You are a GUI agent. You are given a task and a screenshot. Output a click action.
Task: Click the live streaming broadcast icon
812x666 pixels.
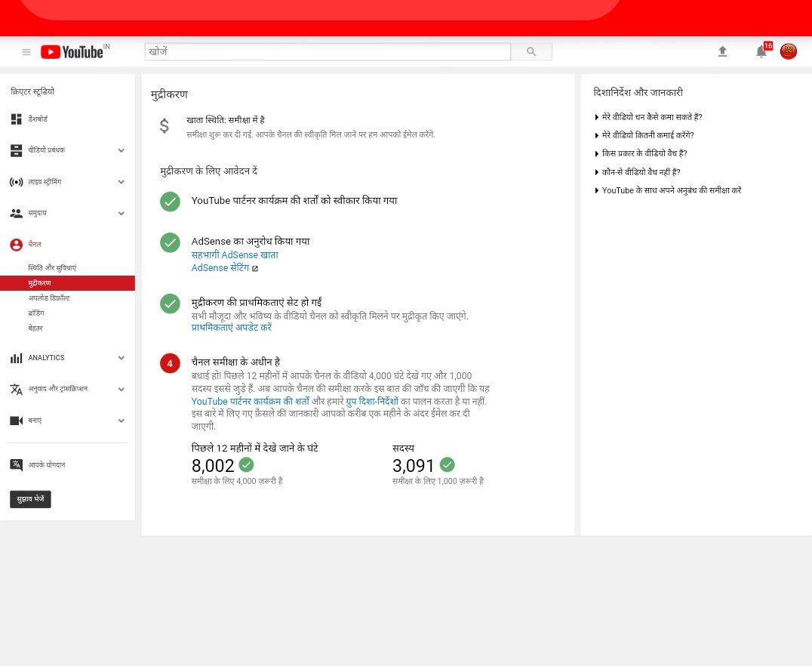(17, 182)
